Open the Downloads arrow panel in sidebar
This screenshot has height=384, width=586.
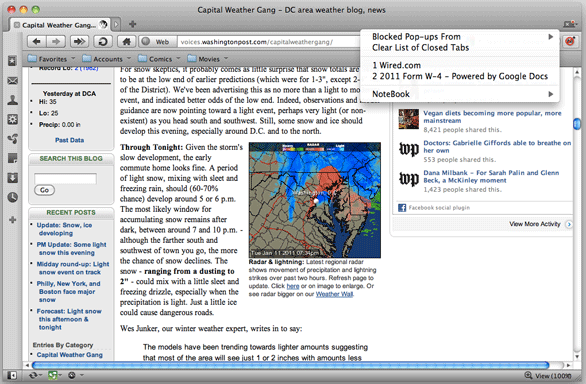pos(12,178)
